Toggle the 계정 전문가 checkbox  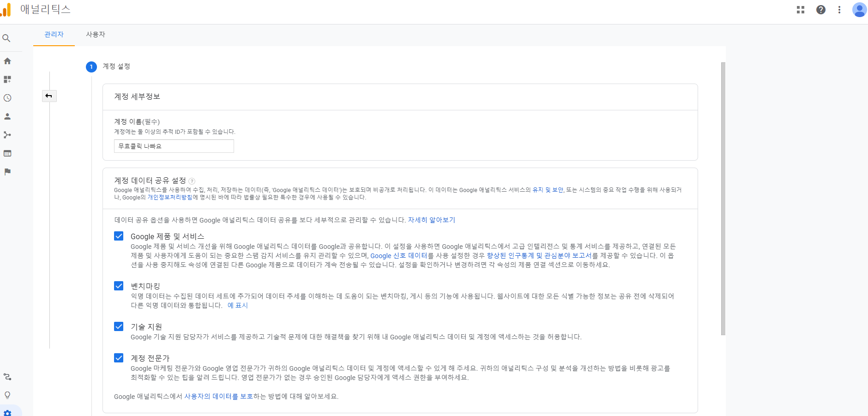coord(119,358)
